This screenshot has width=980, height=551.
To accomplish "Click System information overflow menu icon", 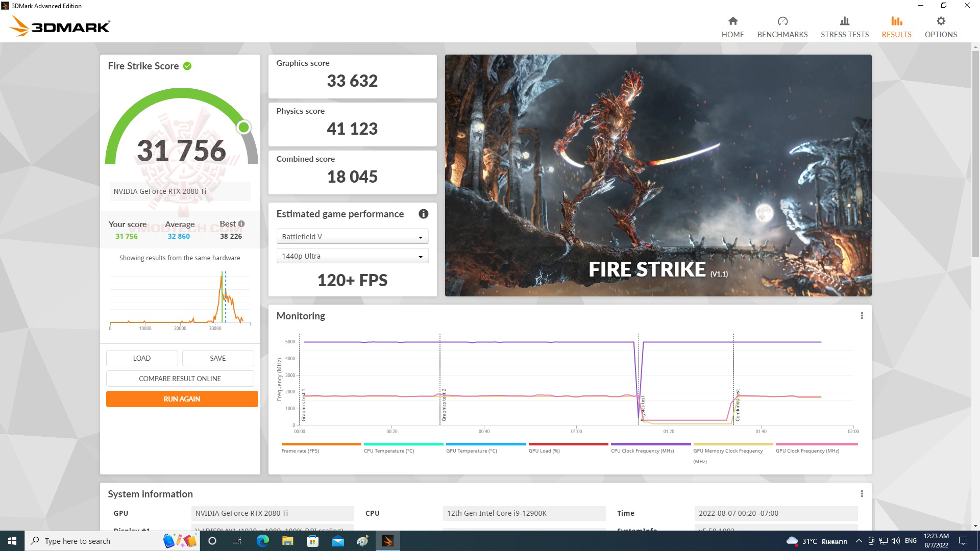I will (862, 493).
